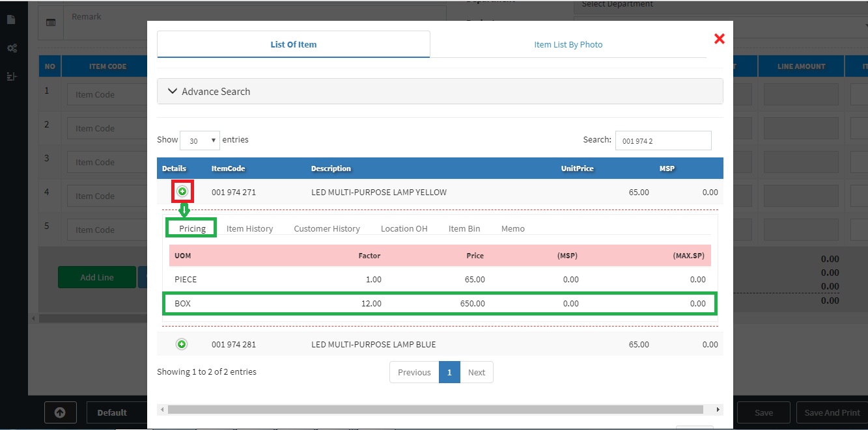Click the document icon in left sidebar
This screenshot has height=430, width=868.
11,20
